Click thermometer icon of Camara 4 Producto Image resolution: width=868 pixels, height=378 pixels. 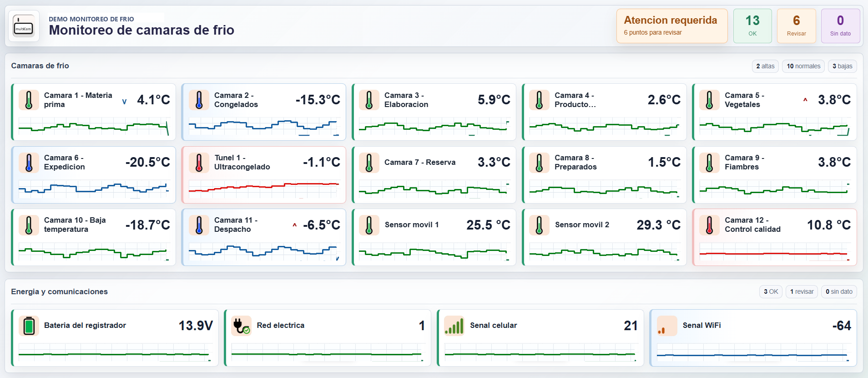tap(539, 100)
